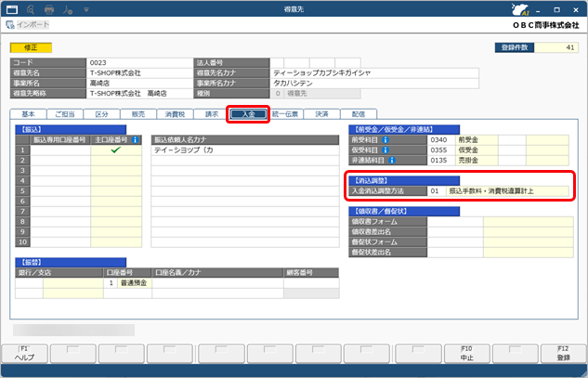Click the F10 中止 button
Viewport: 588px width, 378px height.
pyautogui.click(x=467, y=354)
